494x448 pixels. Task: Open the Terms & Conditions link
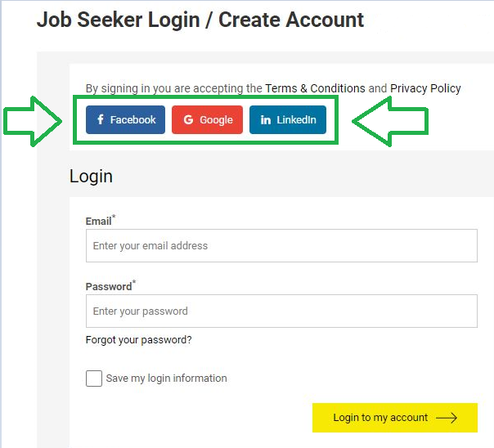click(315, 88)
